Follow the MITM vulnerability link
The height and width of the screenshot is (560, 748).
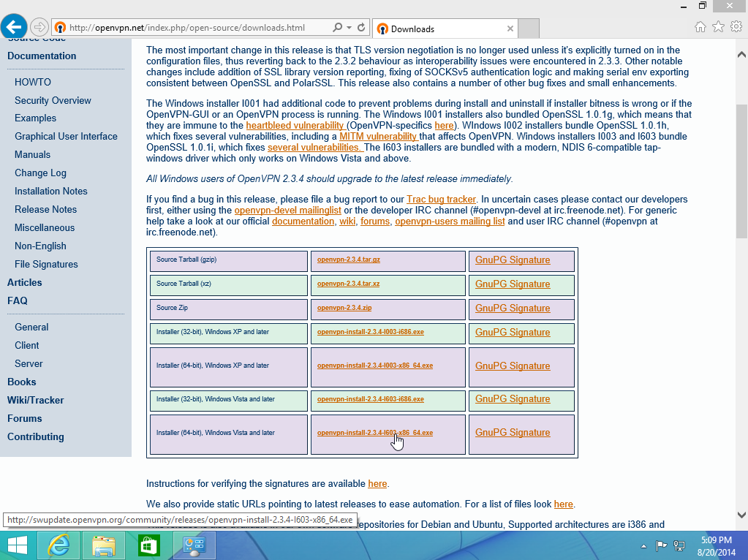(x=378, y=137)
